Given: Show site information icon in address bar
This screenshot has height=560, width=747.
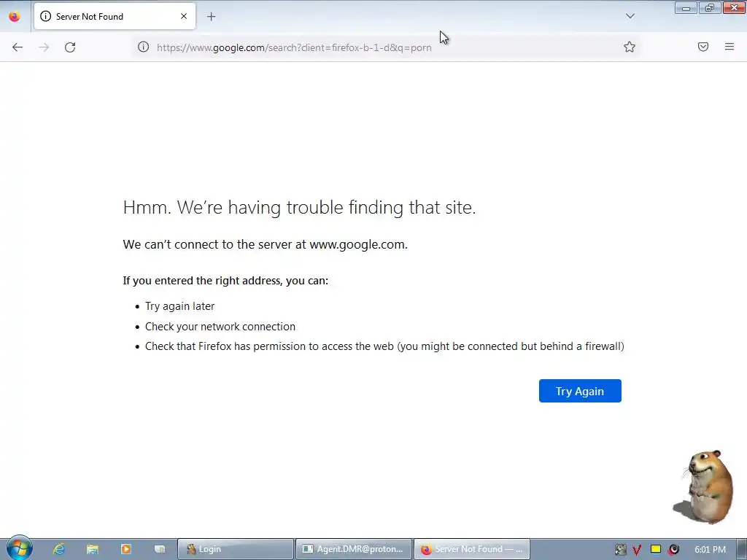Looking at the screenshot, I should (x=144, y=47).
